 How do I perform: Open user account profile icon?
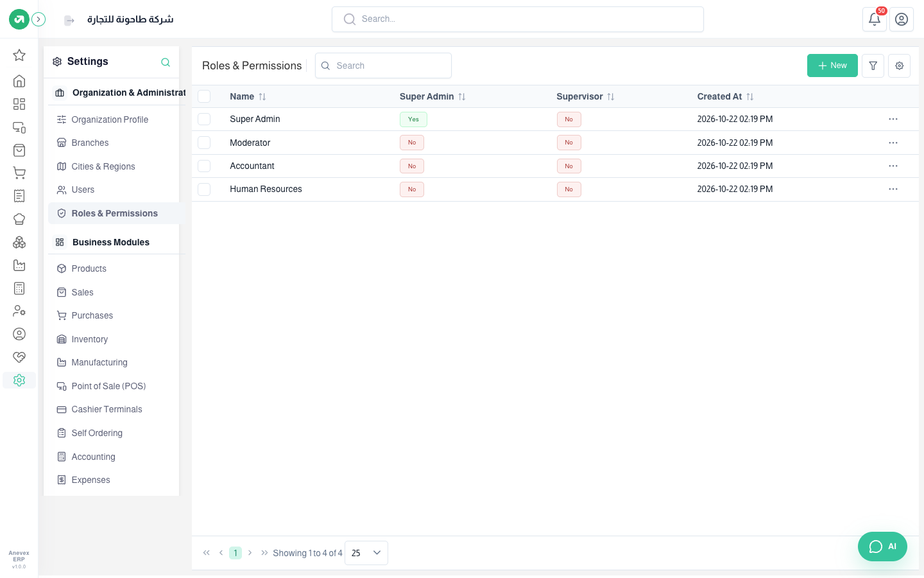902,19
